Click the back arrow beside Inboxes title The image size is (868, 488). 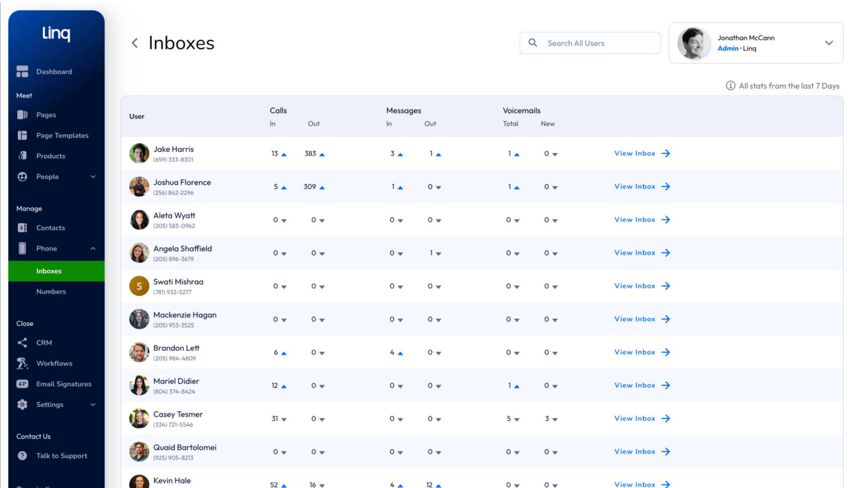[135, 43]
